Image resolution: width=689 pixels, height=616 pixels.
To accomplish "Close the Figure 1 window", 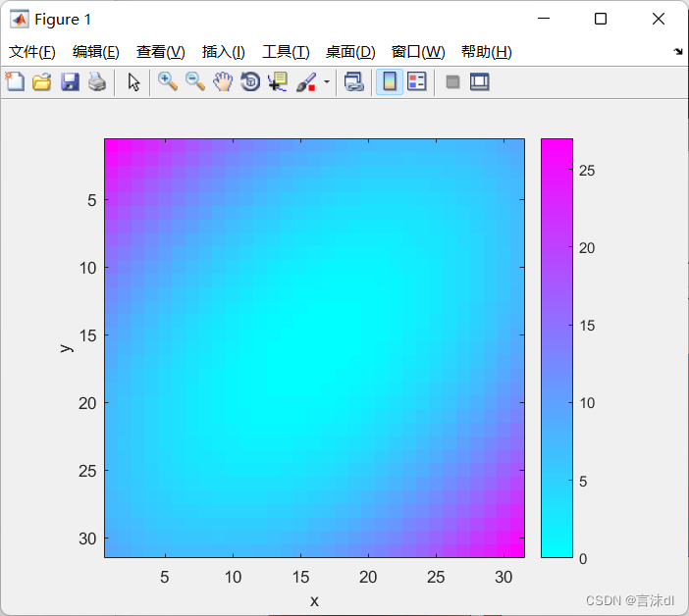I will coord(659,19).
